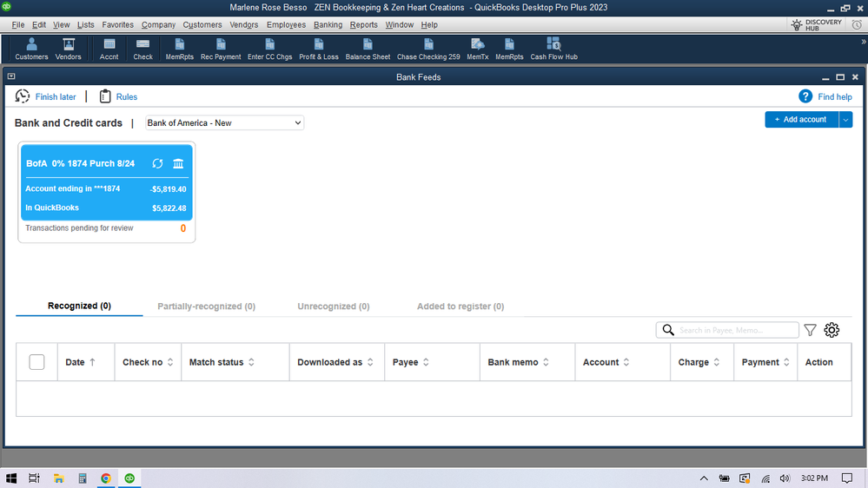Image resolution: width=868 pixels, height=488 pixels.
Task: Switch to Unrecognized (0) tab
Action: pyautogui.click(x=334, y=307)
